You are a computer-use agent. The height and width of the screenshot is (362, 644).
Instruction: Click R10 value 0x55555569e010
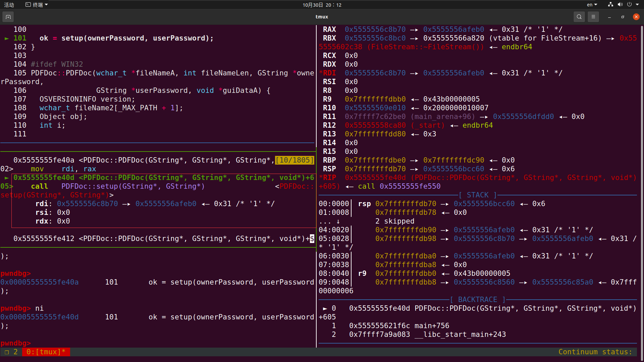pyautogui.click(x=375, y=108)
